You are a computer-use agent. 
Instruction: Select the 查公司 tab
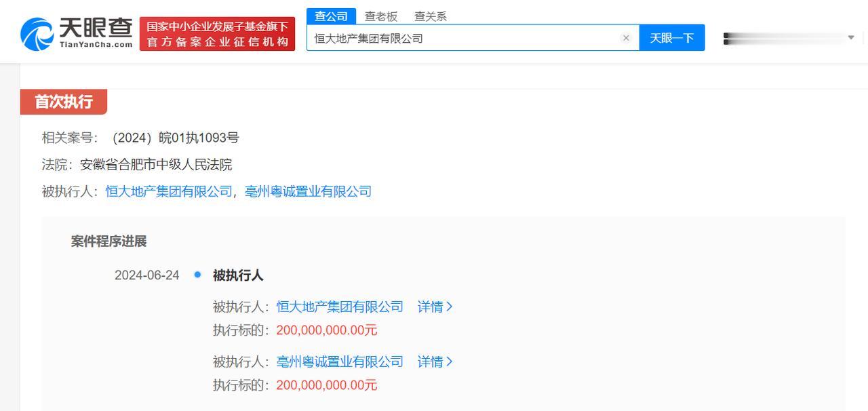[331, 16]
